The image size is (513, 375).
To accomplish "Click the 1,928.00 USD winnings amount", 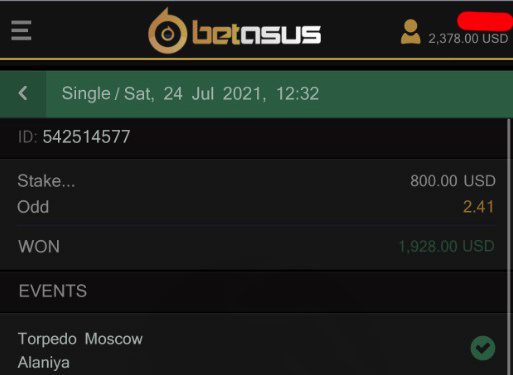I will point(447,247).
